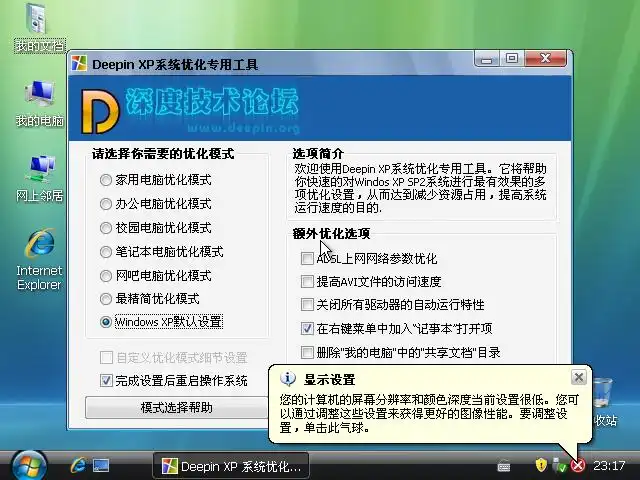The image size is (640, 480).
Task: Enable ADSL上网网络参数优化 checkbox
Action: click(369, 258)
